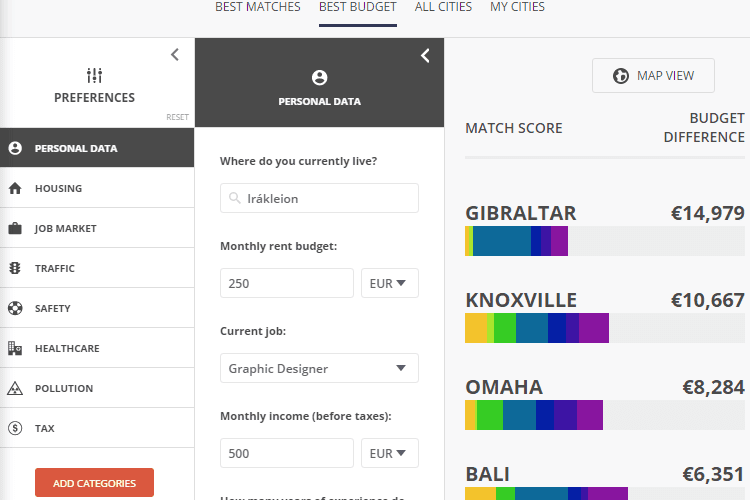
Task: Open the Knoxville city result
Action: (521, 300)
